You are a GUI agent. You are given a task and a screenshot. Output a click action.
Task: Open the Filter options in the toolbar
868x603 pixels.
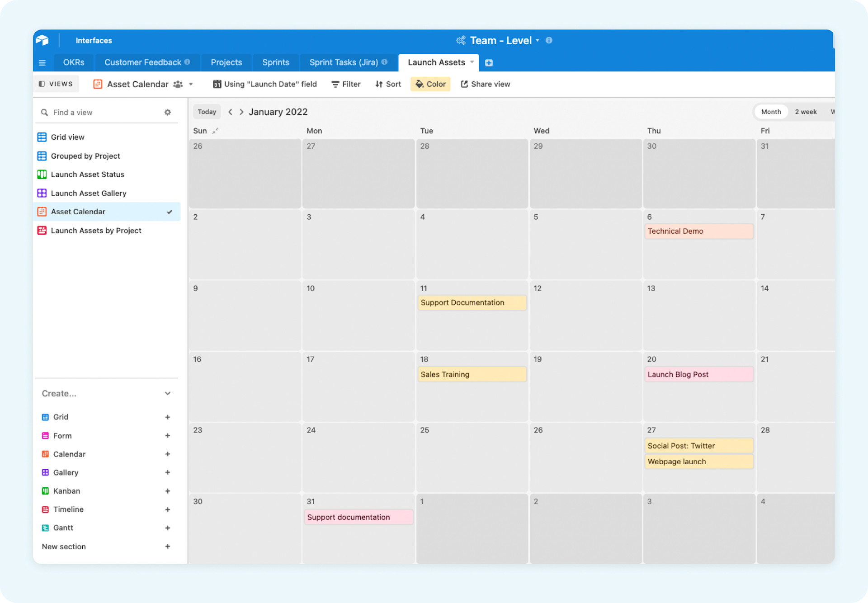point(345,84)
